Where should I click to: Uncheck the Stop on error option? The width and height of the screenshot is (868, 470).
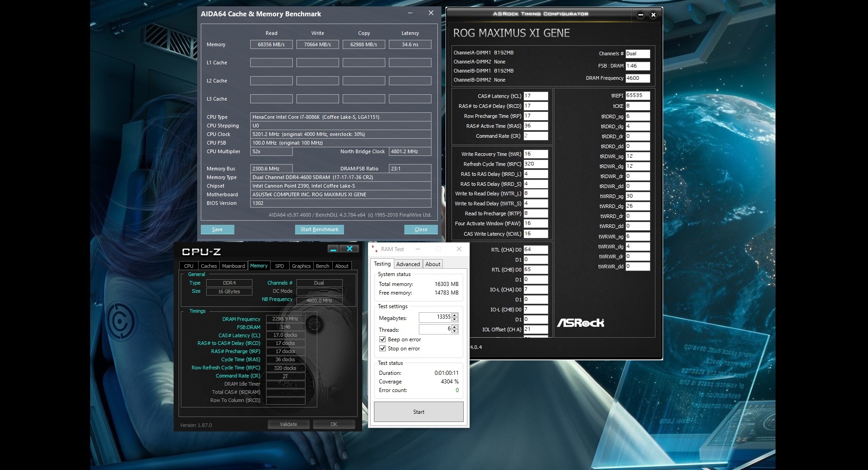[x=383, y=349]
